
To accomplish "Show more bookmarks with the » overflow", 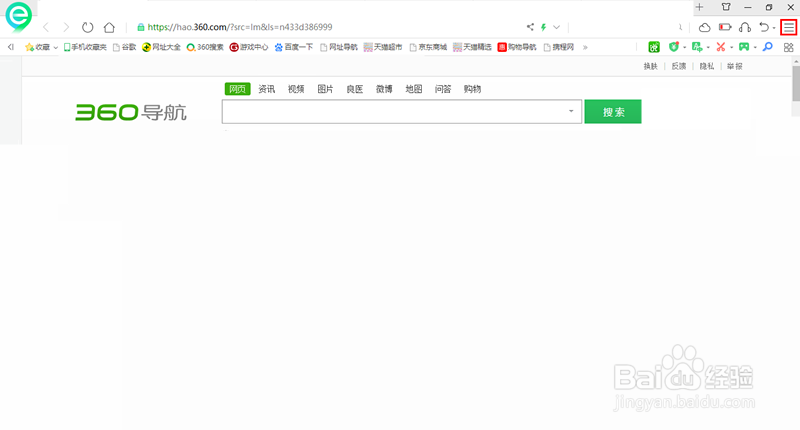I will [x=585, y=47].
